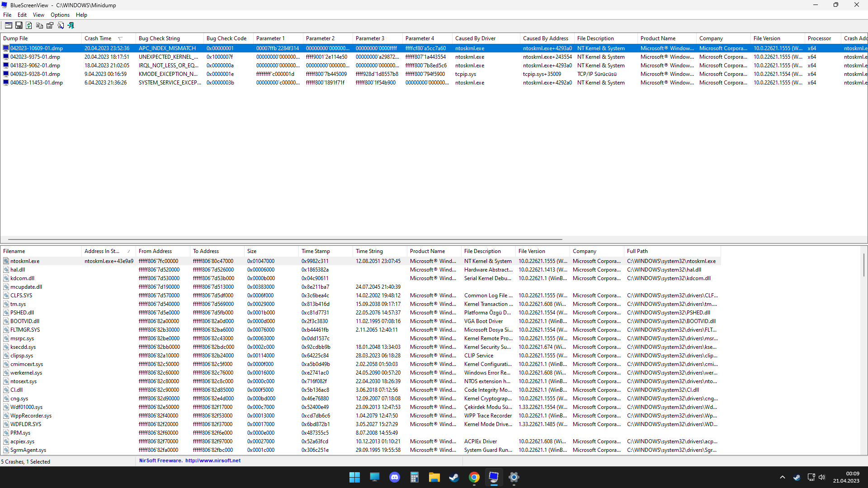
Task: Open the Properties toolbar icon
Action: tap(50, 26)
